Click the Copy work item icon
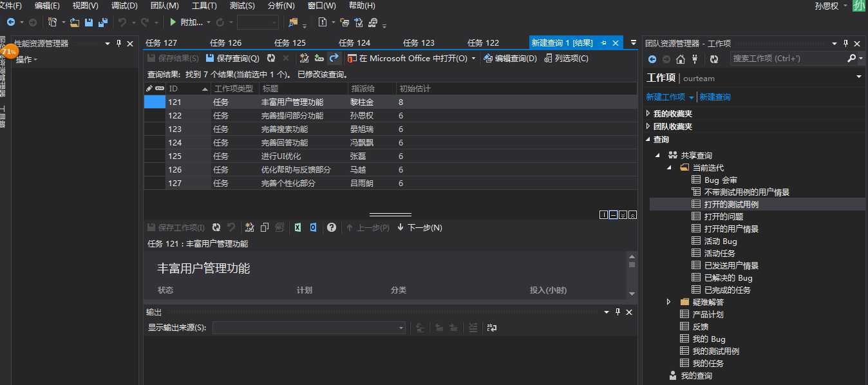The width and height of the screenshot is (868, 385). tap(265, 227)
